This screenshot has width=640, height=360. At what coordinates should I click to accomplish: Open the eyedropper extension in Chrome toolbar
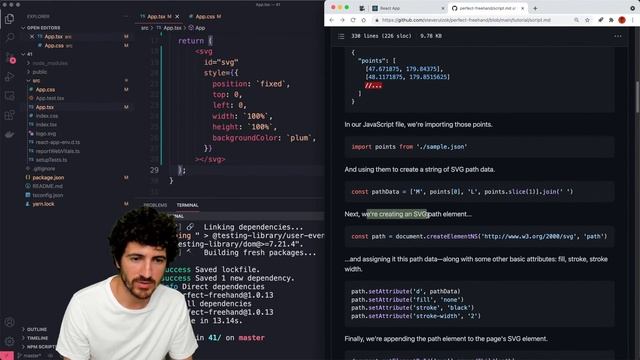(601, 20)
